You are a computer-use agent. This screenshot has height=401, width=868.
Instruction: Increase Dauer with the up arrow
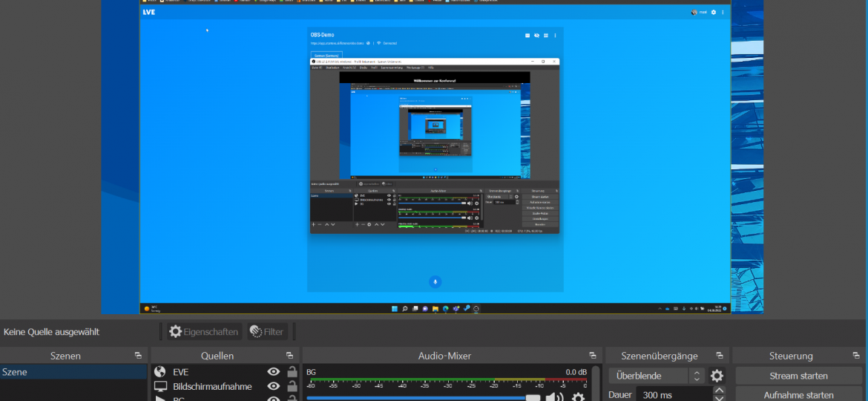tap(719, 391)
